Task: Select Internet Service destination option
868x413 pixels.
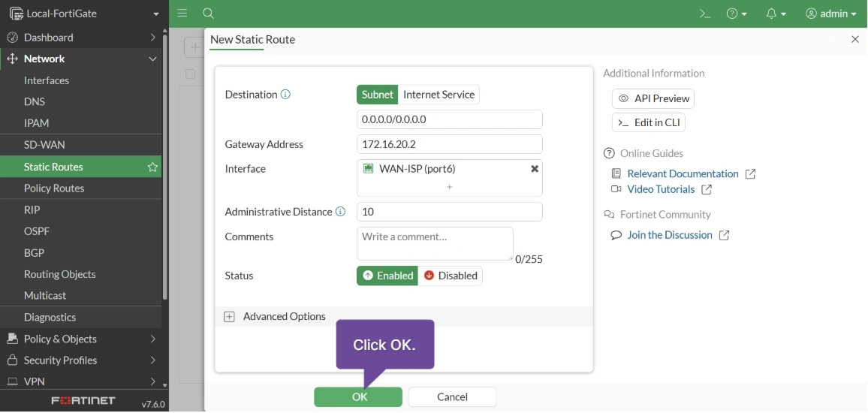Action: (x=439, y=95)
